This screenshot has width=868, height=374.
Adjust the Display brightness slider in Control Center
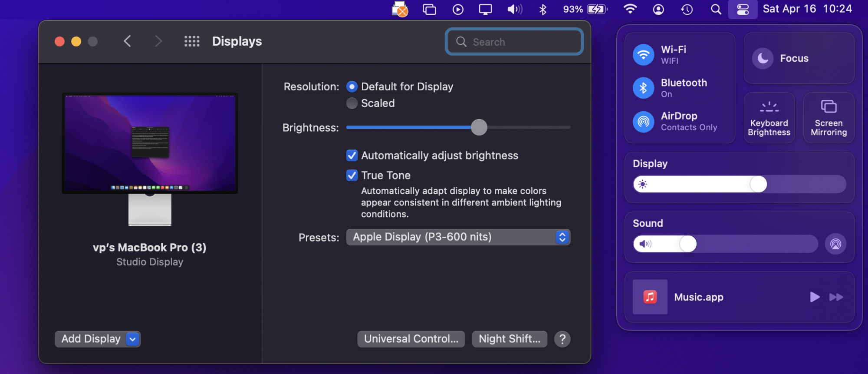point(740,184)
